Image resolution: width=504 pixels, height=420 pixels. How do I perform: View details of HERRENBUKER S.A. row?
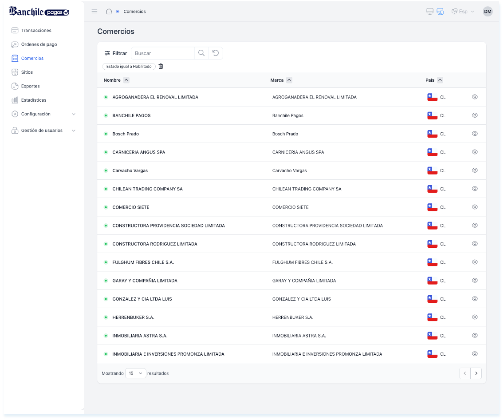[474, 317]
